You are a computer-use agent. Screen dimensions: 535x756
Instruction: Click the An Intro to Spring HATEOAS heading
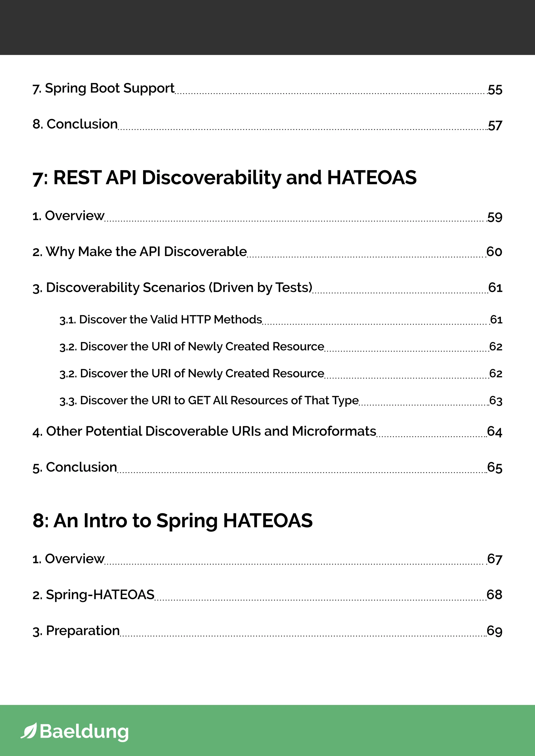[172, 521]
